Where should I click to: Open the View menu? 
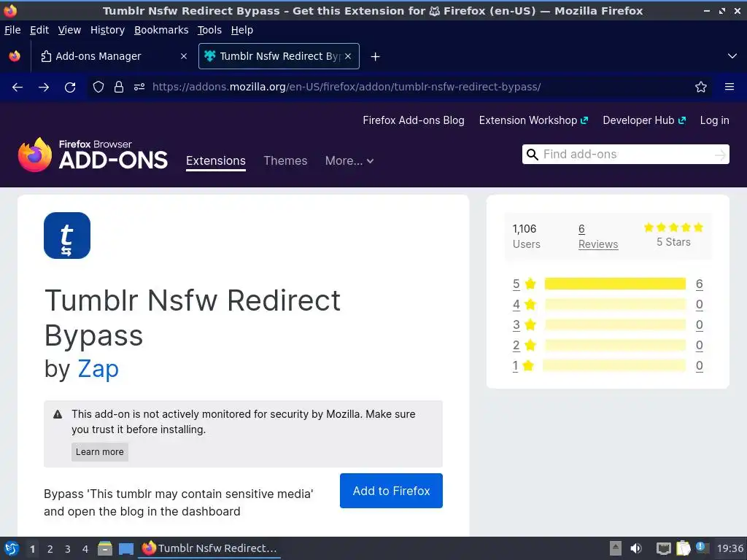pyautogui.click(x=69, y=30)
